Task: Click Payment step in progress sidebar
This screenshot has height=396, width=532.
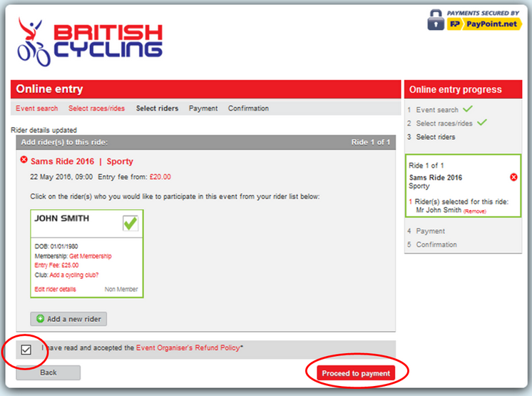Action: pos(430,231)
